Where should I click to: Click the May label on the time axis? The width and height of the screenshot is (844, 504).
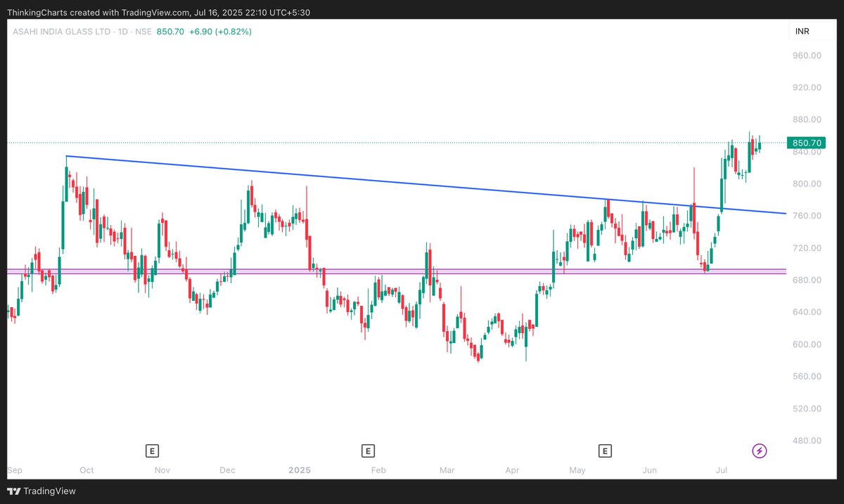click(x=577, y=470)
